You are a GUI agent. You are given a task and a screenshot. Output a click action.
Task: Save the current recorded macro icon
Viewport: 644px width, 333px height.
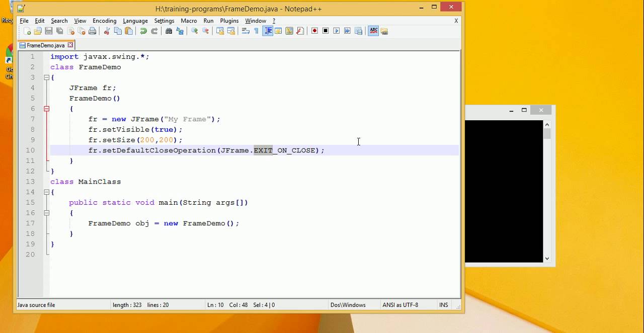[359, 31]
